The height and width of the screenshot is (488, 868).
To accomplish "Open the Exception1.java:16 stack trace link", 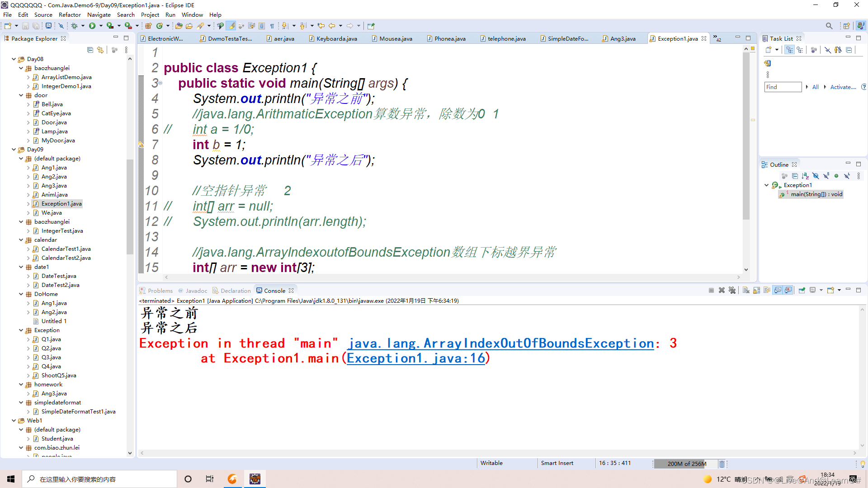I will tap(415, 358).
